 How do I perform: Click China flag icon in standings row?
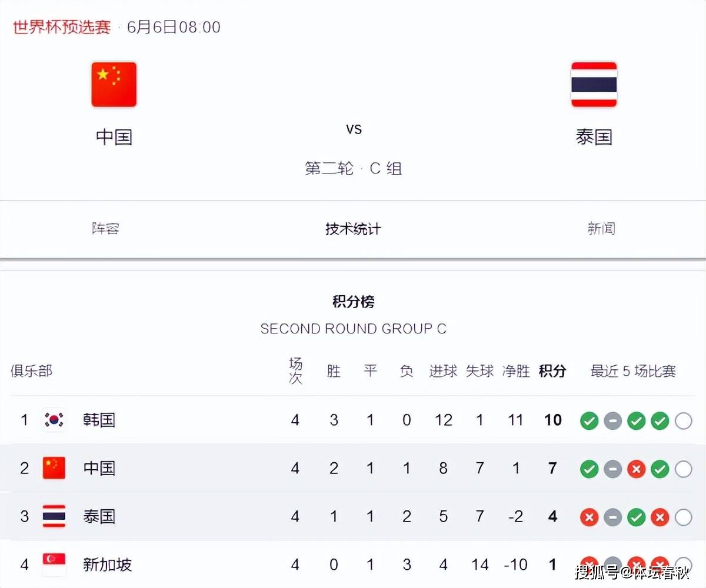54,468
